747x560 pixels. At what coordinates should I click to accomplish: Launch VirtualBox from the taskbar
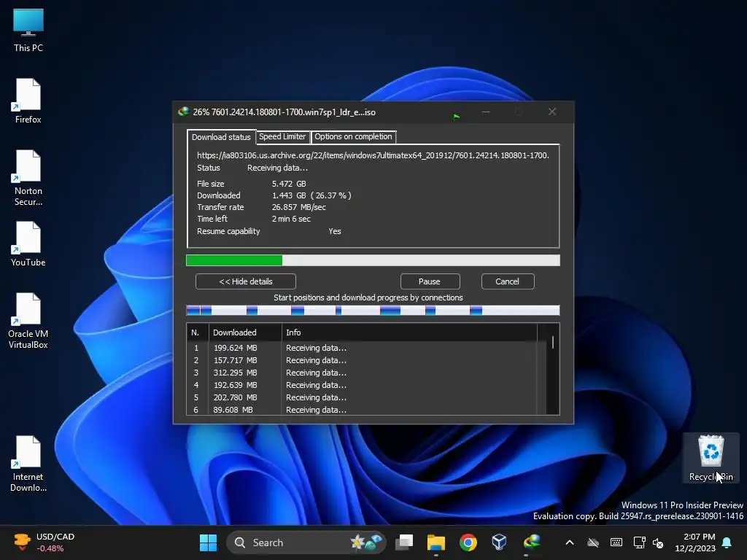pos(500,542)
